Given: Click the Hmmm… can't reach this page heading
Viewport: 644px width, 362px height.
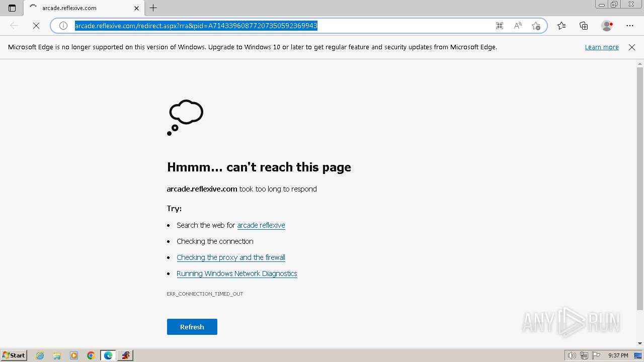Looking at the screenshot, I should tap(259, 167).
